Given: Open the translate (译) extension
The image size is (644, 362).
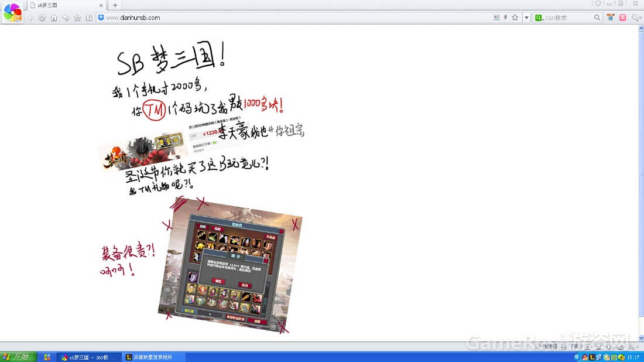Looking at the screenshot, I should pyautogui.click(x=611, y=18).
